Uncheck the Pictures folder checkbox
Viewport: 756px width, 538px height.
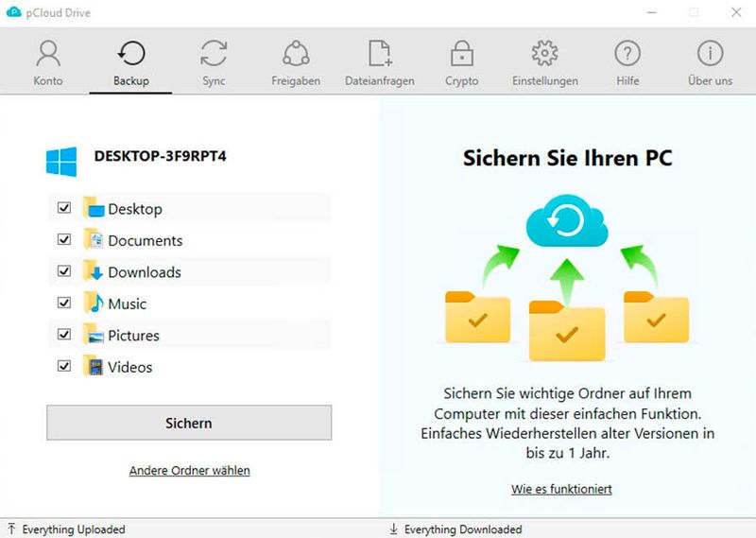coord(64,335)
